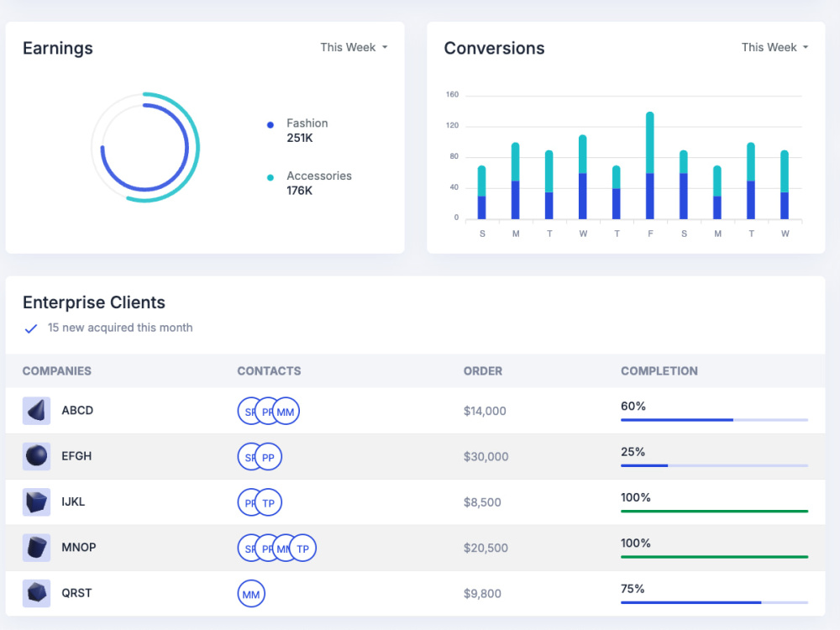Click the 25% completion label
Image resolution: width=840 pixels, height=630 pixels.
(x=633, y=452)
